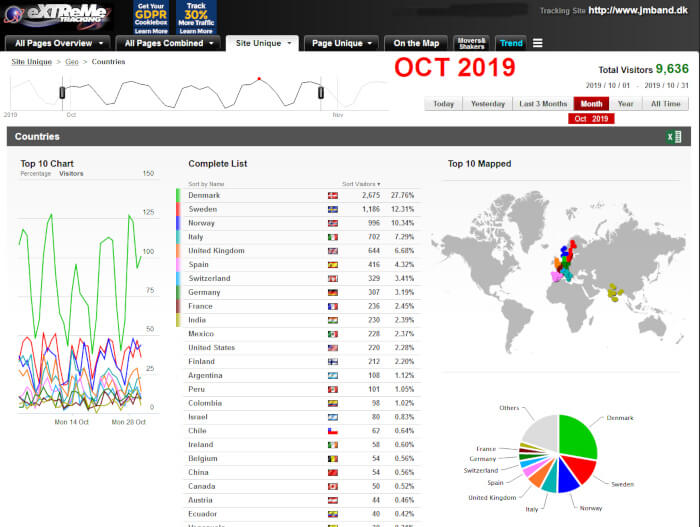700x527 pixels.
Task: Select the Yesterday range tab
Action: 488,104
